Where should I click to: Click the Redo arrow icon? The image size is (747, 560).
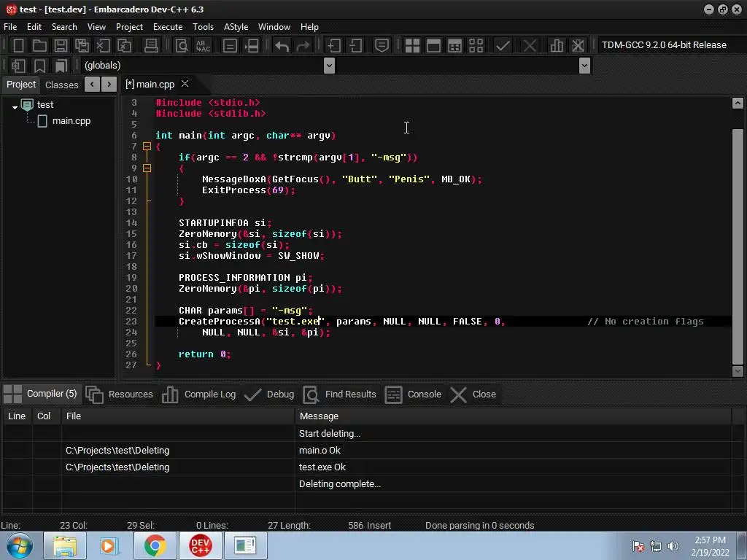(303, 46)
